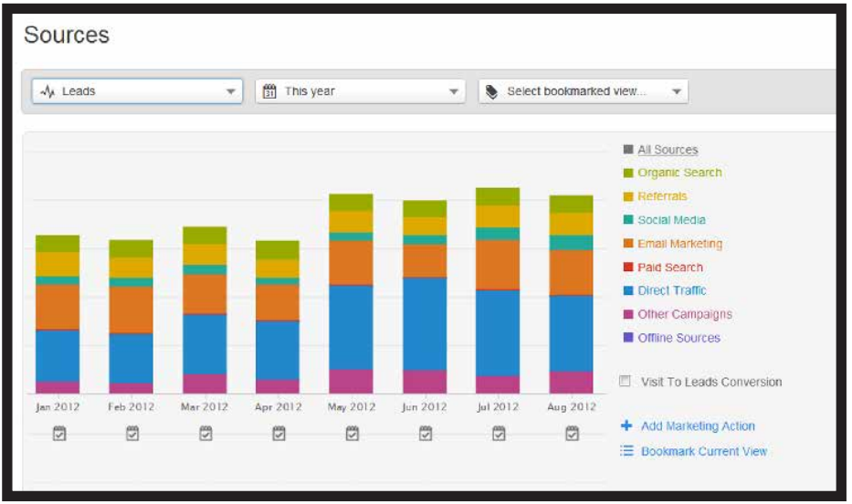Click marketing action icon under Apr 2012
Image resolution: width=852 pixels, height=504 pixels.
point(279,434)
